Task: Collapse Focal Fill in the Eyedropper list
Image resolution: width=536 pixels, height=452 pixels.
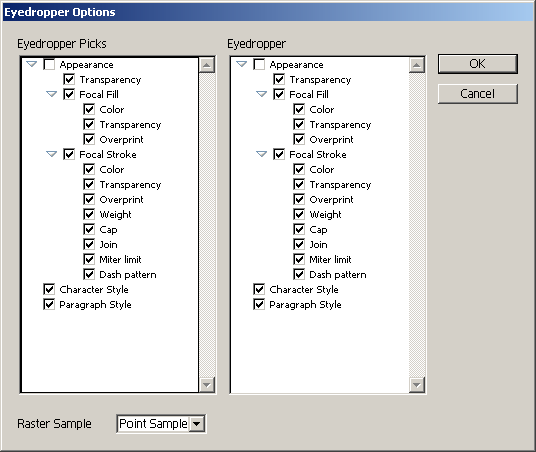Action: pos(262,94)
